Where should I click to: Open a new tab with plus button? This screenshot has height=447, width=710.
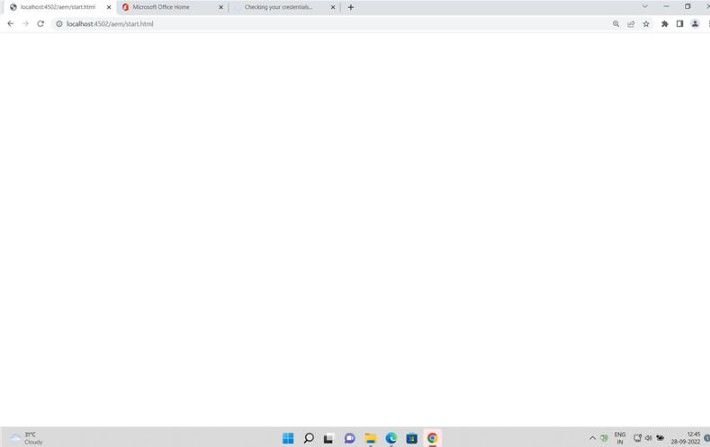[x=351, y=7]
